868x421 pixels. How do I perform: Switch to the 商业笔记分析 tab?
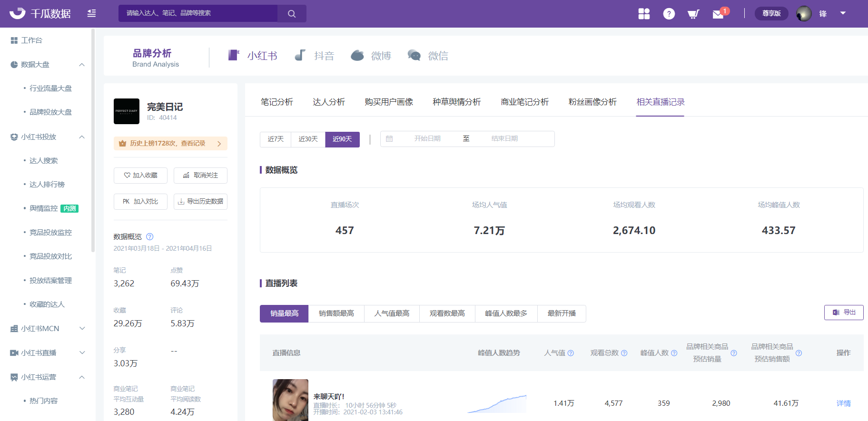525,102
